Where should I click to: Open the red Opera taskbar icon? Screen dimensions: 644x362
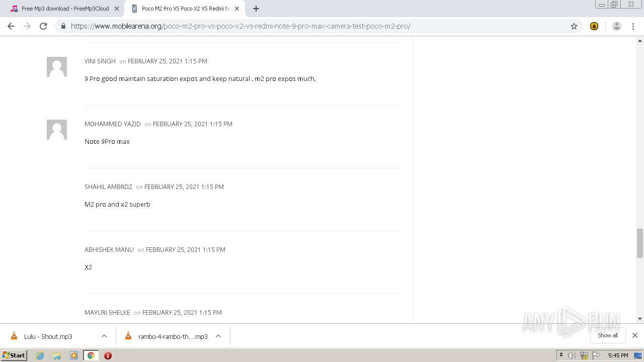[x=108, y=355]
